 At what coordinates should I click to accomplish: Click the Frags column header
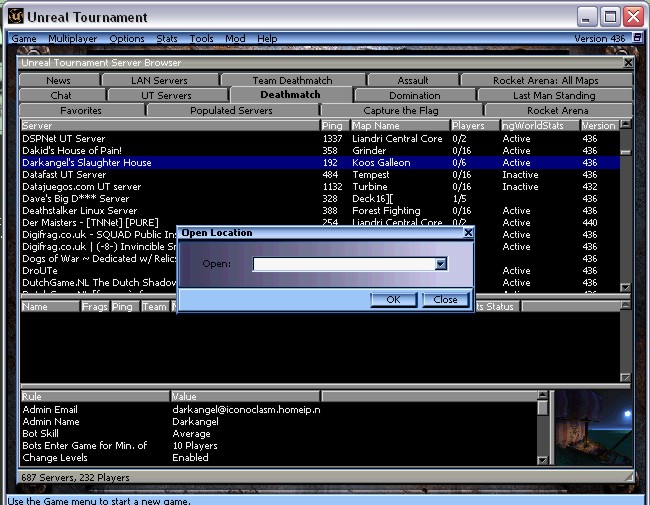(95, 306)
